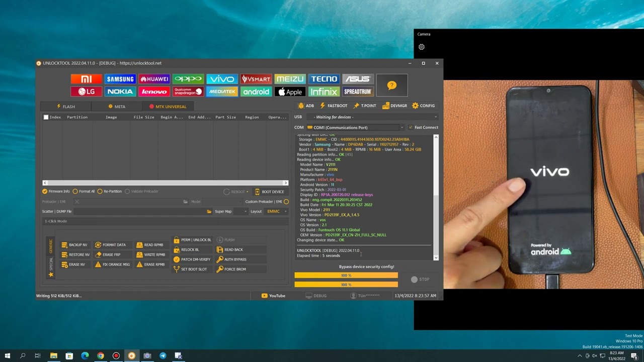Open Camera window settings gear
The width and height of the screenshot is (644, 362).
coord(422,47)
